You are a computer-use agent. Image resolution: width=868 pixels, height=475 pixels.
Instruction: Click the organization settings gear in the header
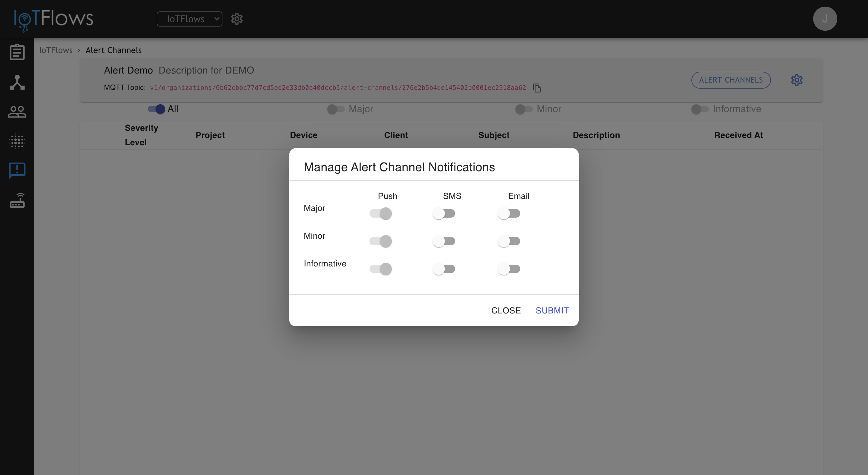tap(237, 19)
